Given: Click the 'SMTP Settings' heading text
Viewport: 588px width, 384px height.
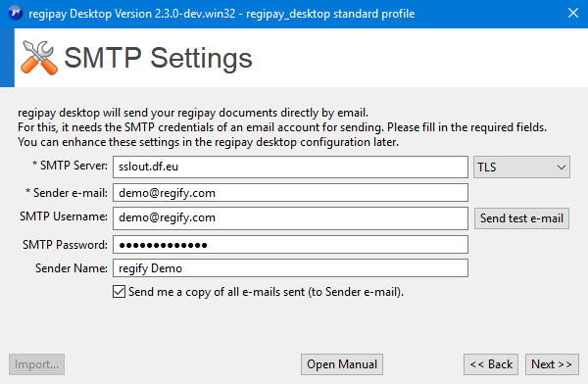Looking at the screenshot, I should coord(158,58).
